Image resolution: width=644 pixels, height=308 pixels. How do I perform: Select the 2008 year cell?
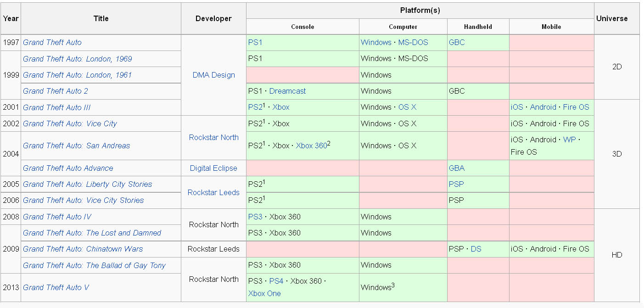[11, 217]
